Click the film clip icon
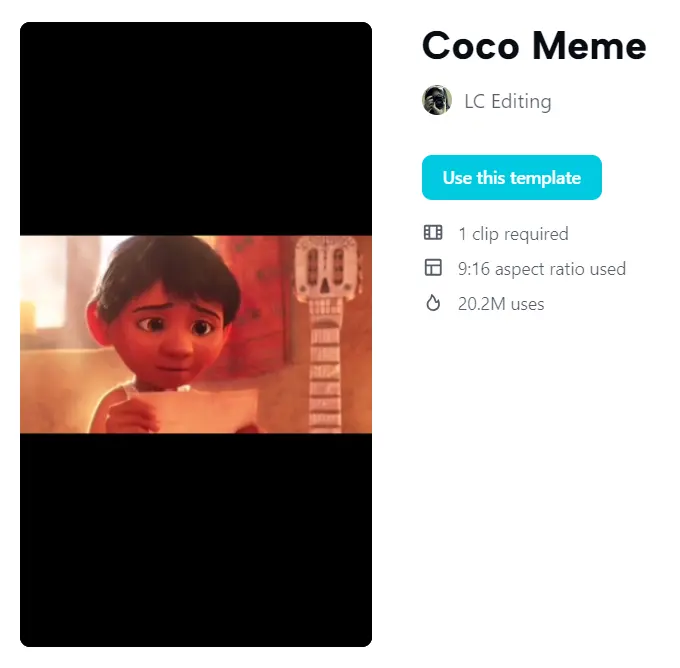The height and width of the screenshot is (668, 680). tap(433, 232)
